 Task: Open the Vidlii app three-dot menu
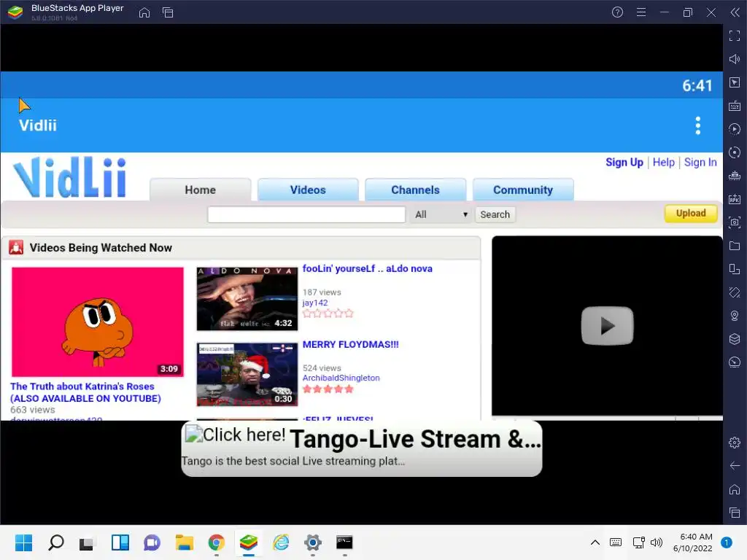coord(698,125)
